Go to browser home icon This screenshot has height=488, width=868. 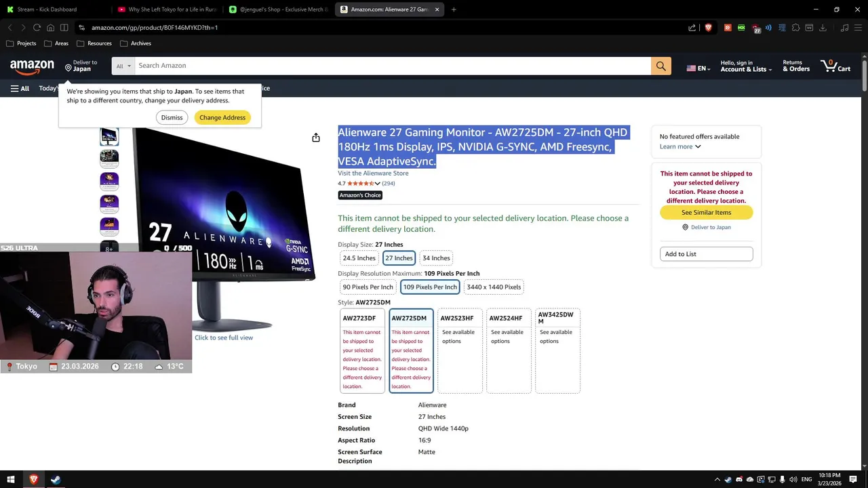point(50,28)
